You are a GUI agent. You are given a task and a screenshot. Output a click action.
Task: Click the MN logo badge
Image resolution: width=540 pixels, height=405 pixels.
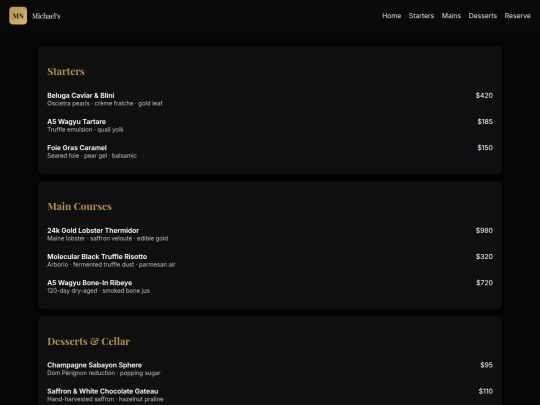pos(18,16)
